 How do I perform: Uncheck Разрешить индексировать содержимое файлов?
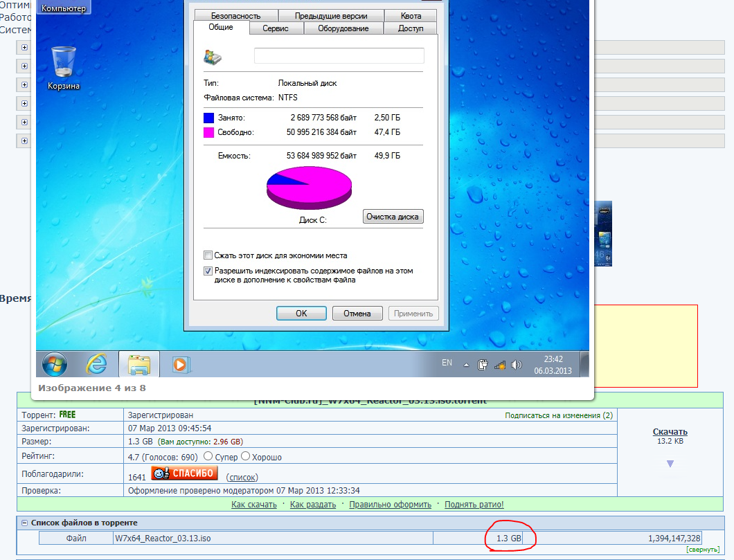208,271
